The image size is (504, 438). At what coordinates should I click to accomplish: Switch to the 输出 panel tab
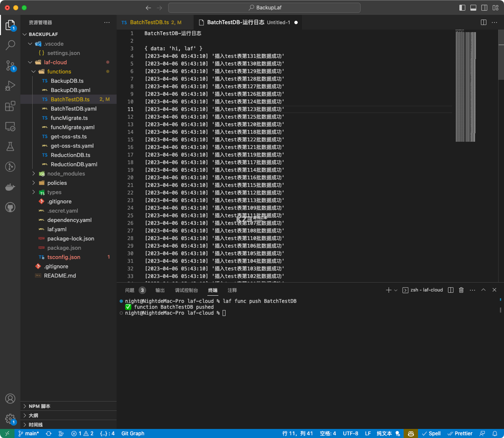coord(160,290)
